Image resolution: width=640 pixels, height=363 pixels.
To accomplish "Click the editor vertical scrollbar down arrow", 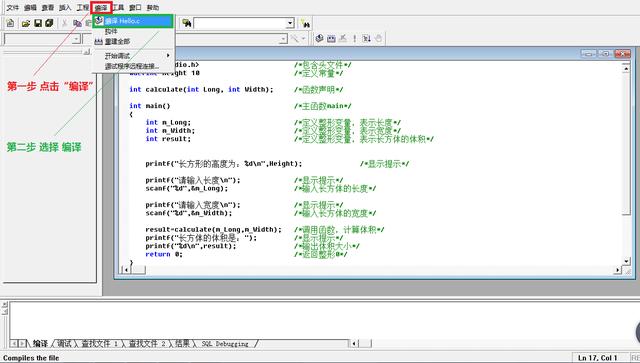I will pyautogui.click(x=627, y=261).
